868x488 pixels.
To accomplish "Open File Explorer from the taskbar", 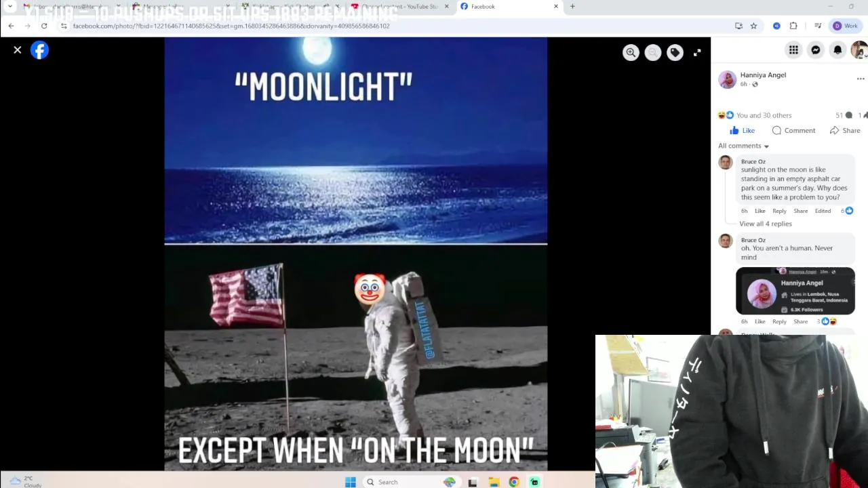I will (x=494, y=482).
